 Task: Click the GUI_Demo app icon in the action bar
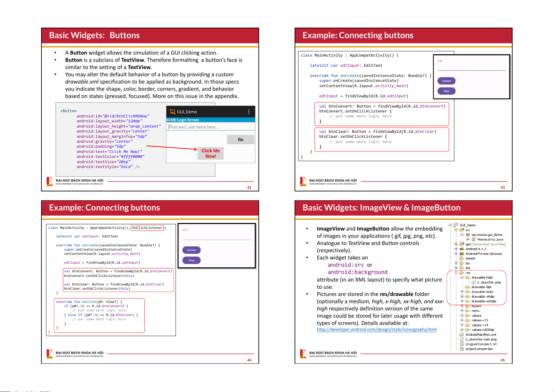coord(172,111)
